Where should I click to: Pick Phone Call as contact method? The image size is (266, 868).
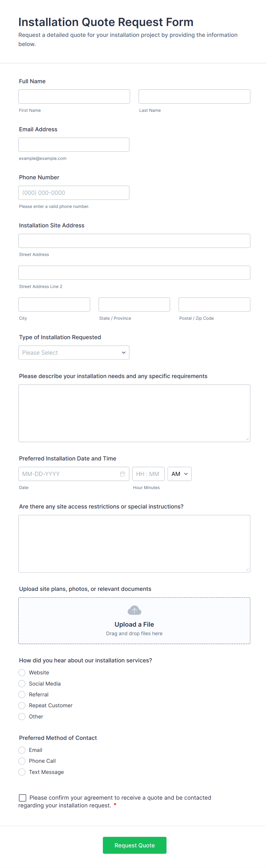pos(22,761)
